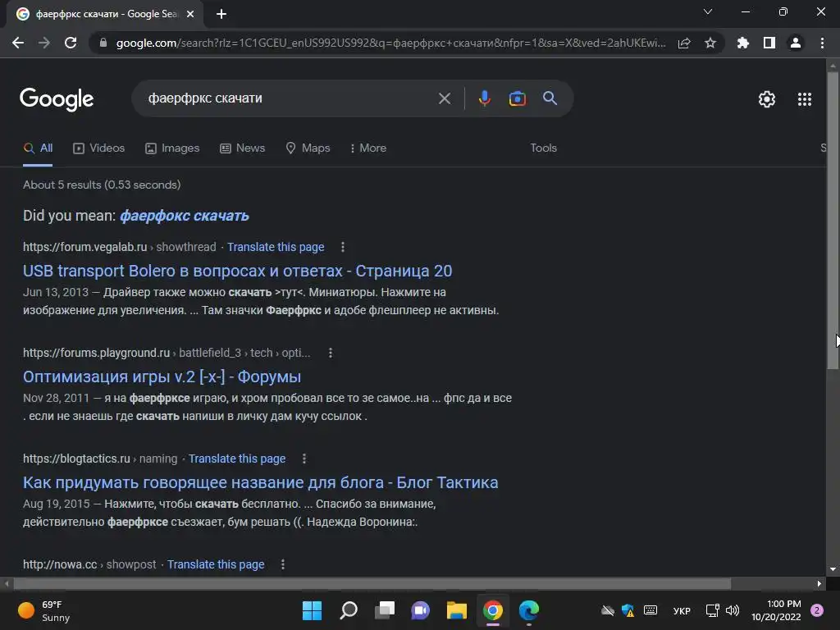Open the Google apps grid
The image size is (840, 630).
[805, 99]
